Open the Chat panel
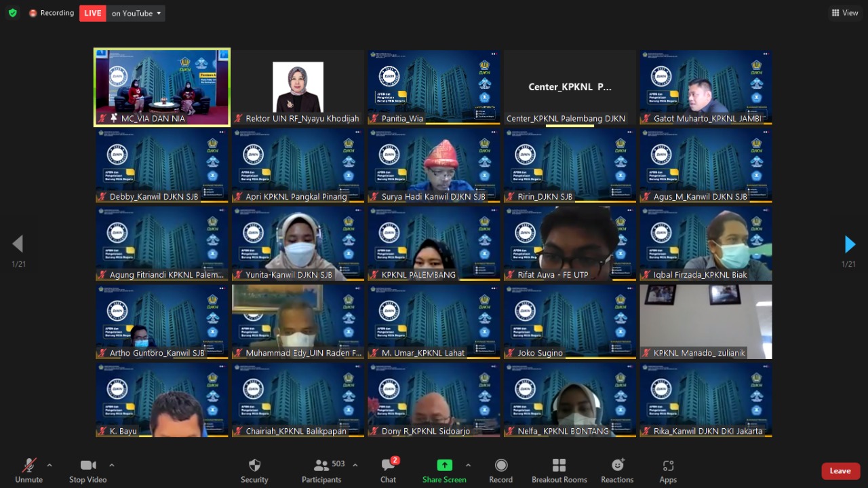The image size is (868, 488). (x=388, y=470)
